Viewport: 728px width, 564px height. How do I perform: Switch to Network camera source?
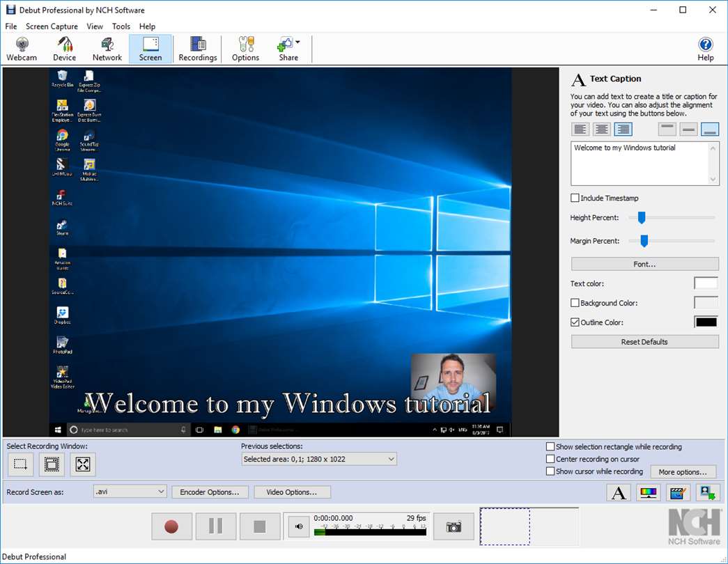107,49
